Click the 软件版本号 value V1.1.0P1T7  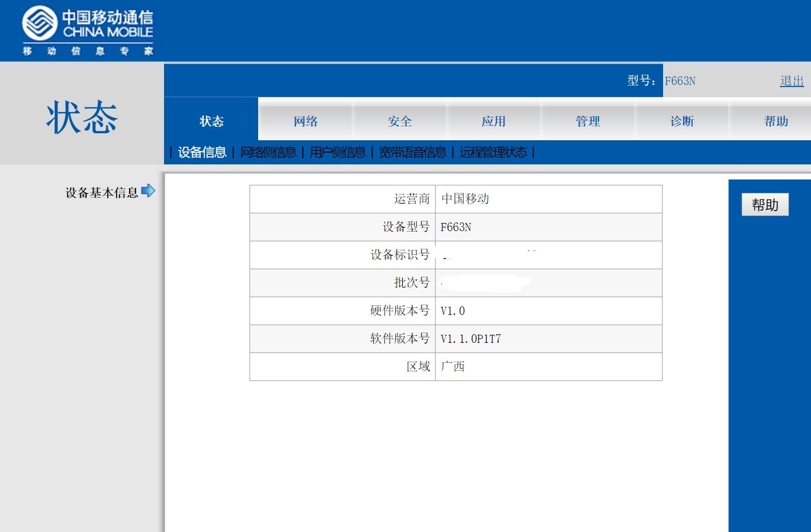pyautogui.click(x=469, y=339)
